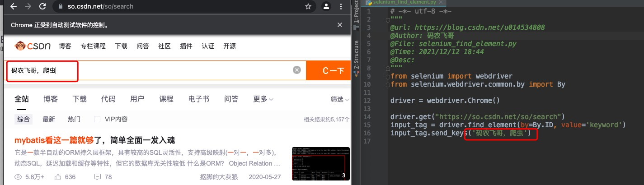Open the 筛选 filter dropdown
This screenshot has width=644, height=185.
[340, 99]
